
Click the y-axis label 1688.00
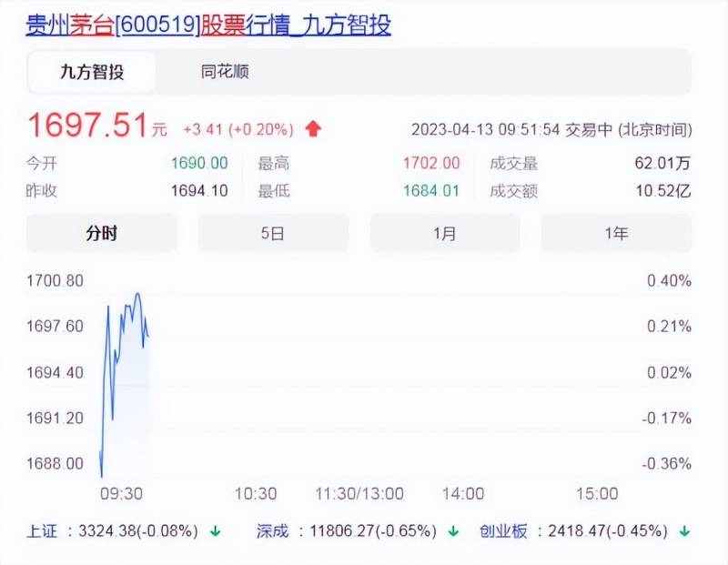[x=55, y=463]
